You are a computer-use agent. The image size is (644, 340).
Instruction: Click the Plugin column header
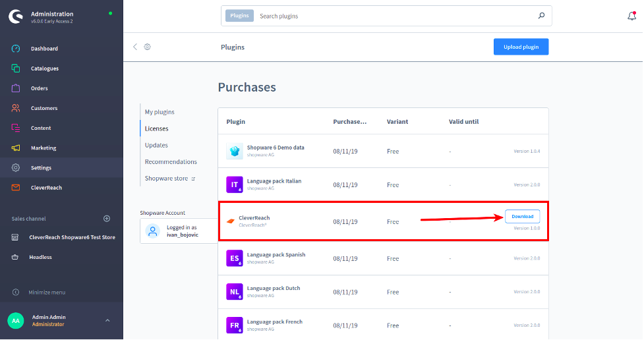(x=236, y=121)
